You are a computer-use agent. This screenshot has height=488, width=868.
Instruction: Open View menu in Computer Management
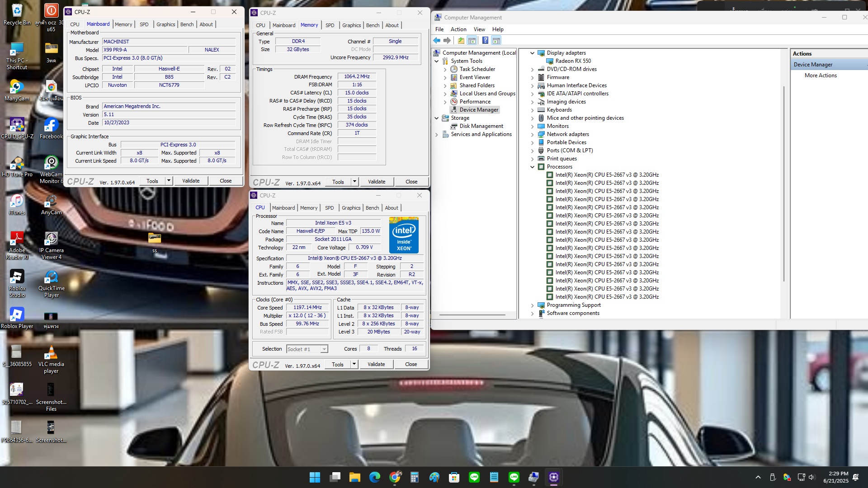pos(479,29)
